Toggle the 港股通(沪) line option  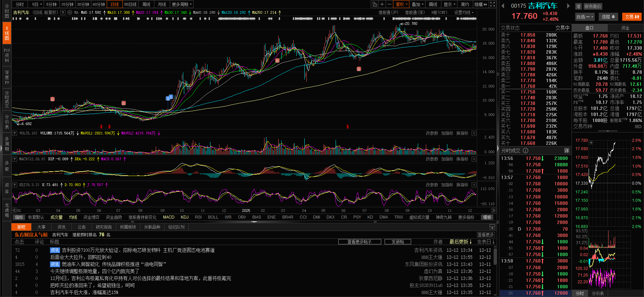388,12
